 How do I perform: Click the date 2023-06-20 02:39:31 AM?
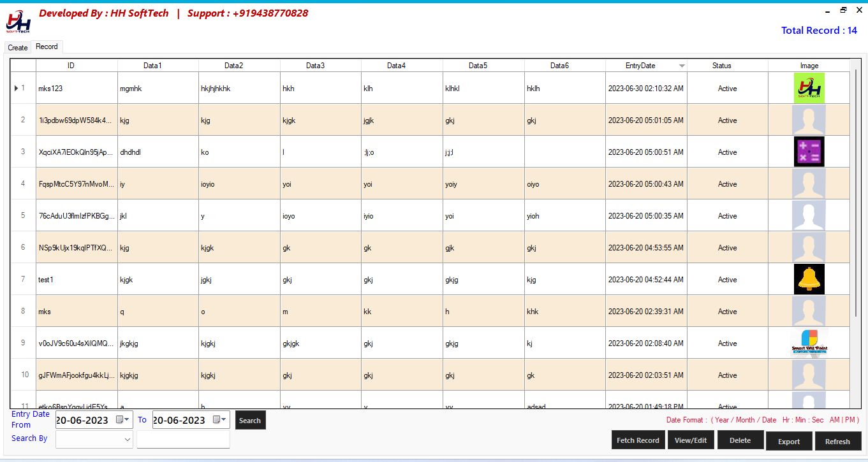(x=646, y=312)
